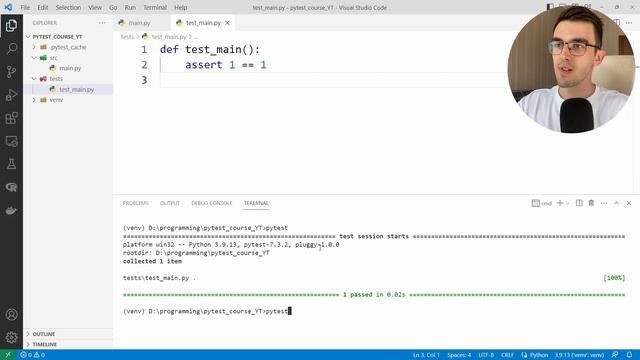The image size is (640, 360).
Task: Open terminal panel more actions ellipsis
Action: 604,203
